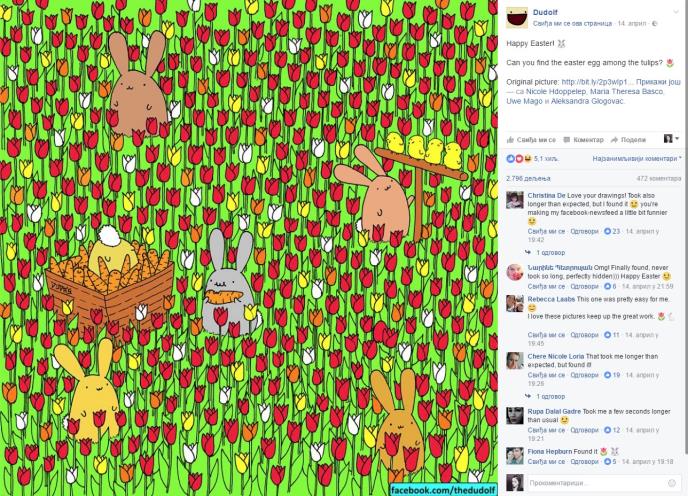Expand Најзанимљивији коментари sort dropdown

coord(637,158)
